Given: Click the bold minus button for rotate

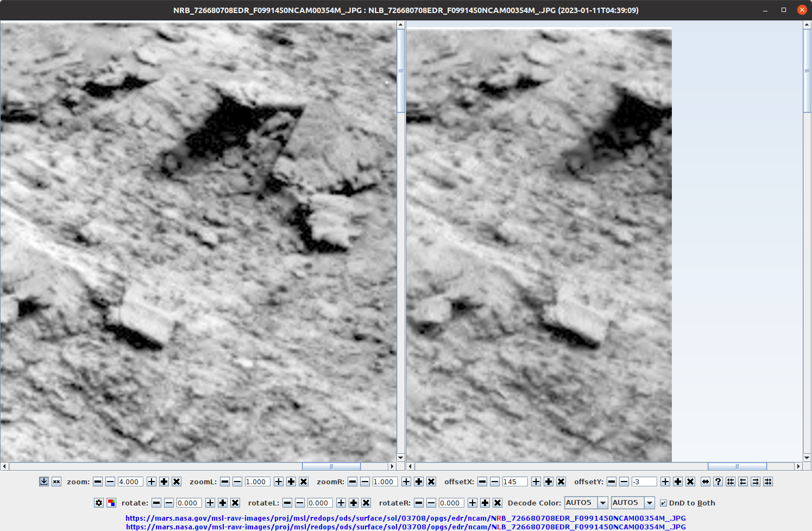Looking at the screenshot, I should point(156,503).
